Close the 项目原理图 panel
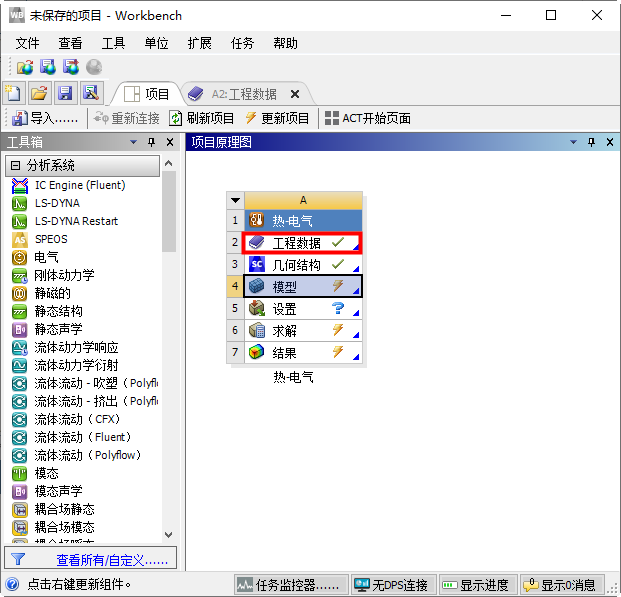 point(610,142)
